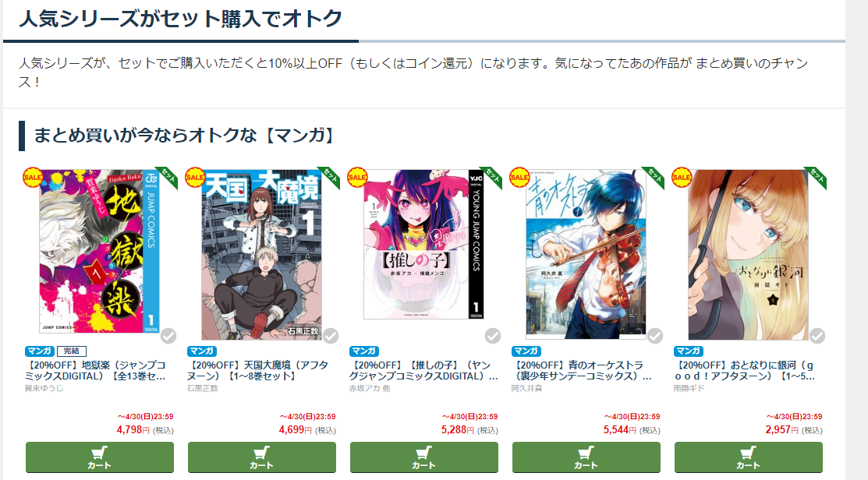Open 地獄楽 cover thumbnail
The width and height of the screenshot is (868, 480).
(100, 252)
